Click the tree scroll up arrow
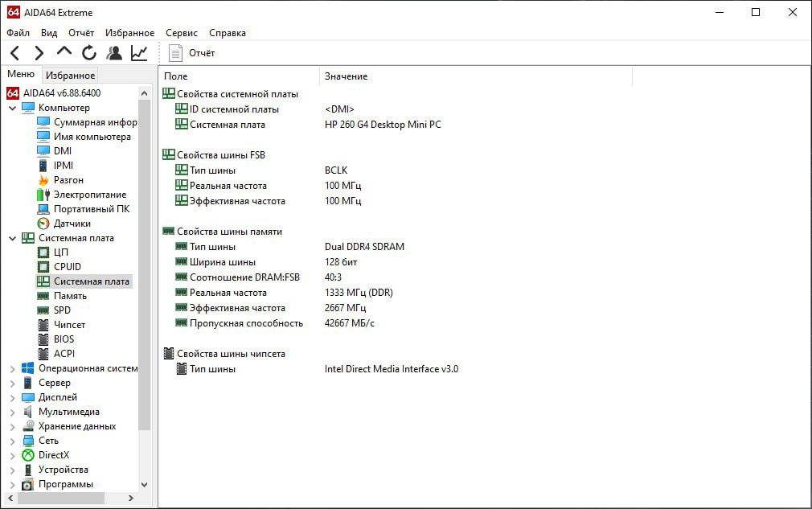 [x=145, y=94]
